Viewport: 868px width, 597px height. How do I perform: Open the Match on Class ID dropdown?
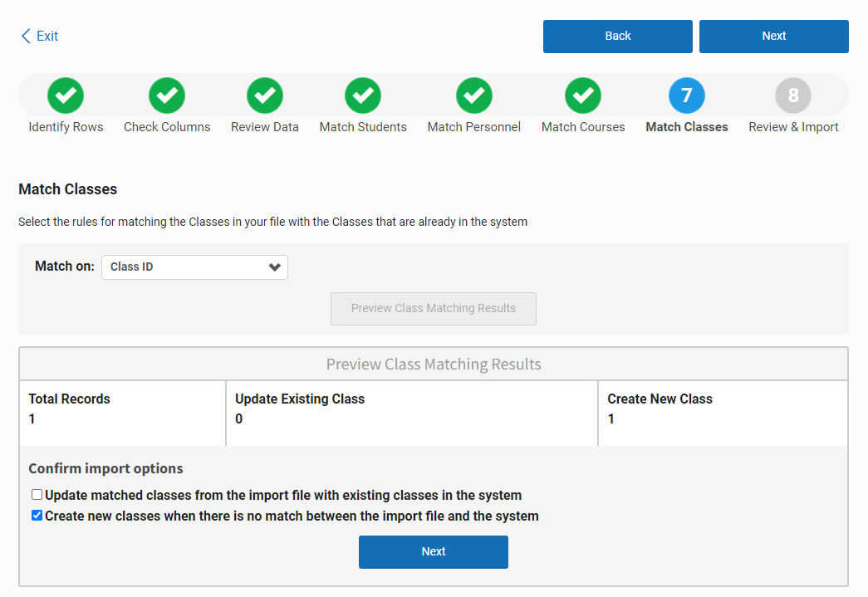195,267
